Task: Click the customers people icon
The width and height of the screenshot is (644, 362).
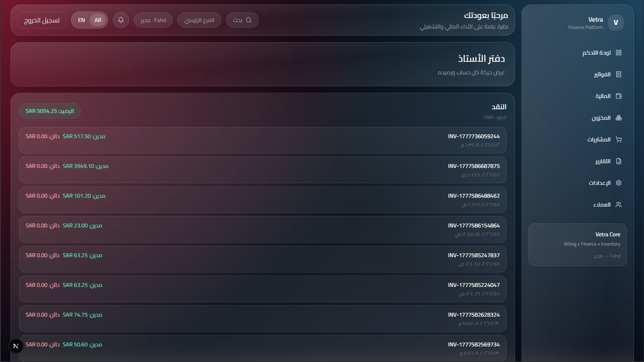Action: click(x=619, y=205)
